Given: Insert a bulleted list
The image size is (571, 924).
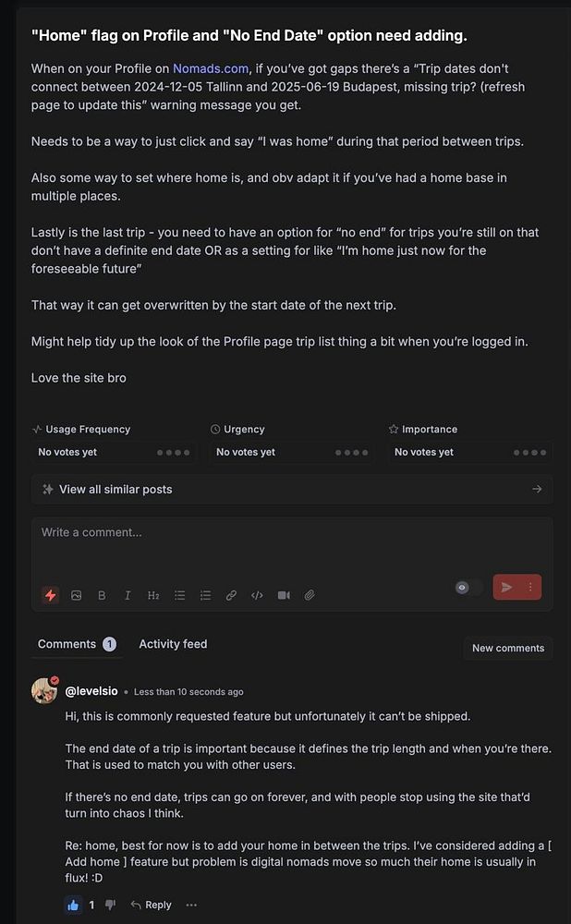Looking at the screenshot, I should point(180,595).
